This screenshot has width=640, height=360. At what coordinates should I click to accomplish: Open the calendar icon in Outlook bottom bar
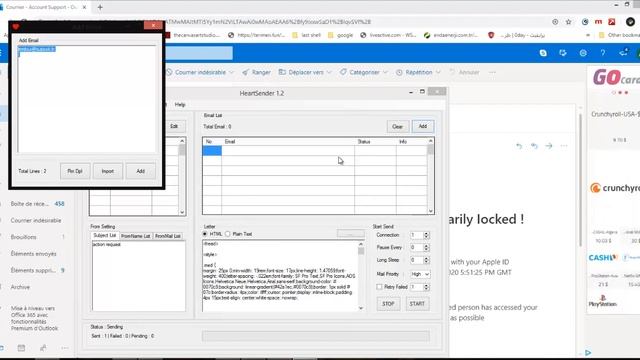pos(21,348)
